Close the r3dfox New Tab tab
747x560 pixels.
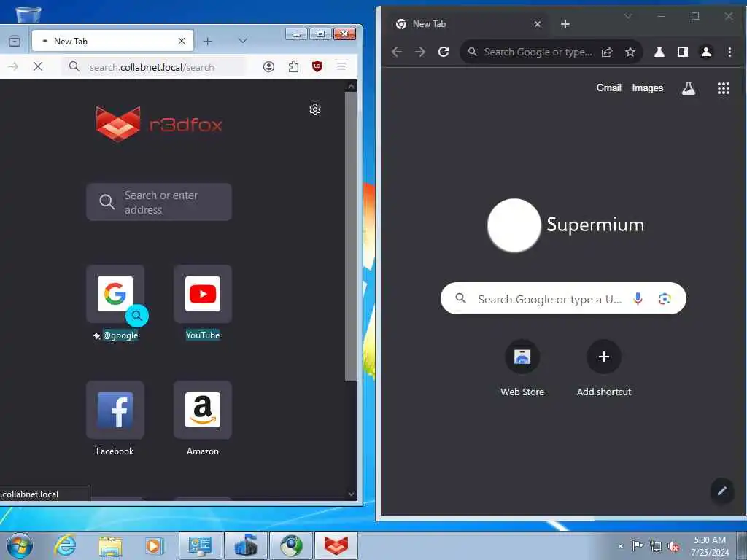click(182, 41)
